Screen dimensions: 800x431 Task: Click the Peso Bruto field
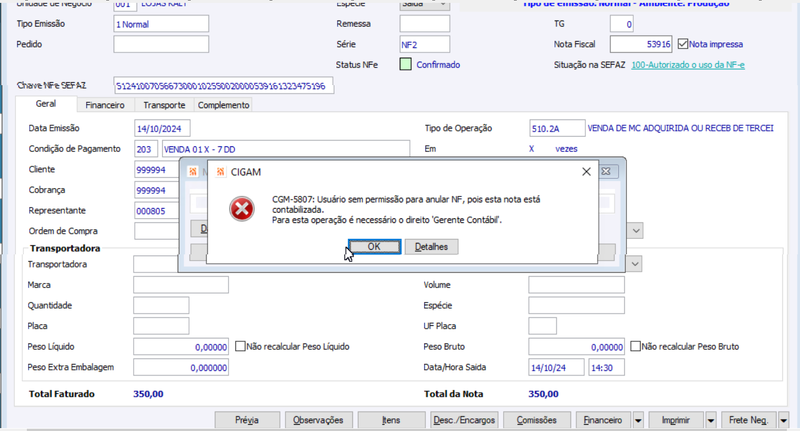point(577,346)
